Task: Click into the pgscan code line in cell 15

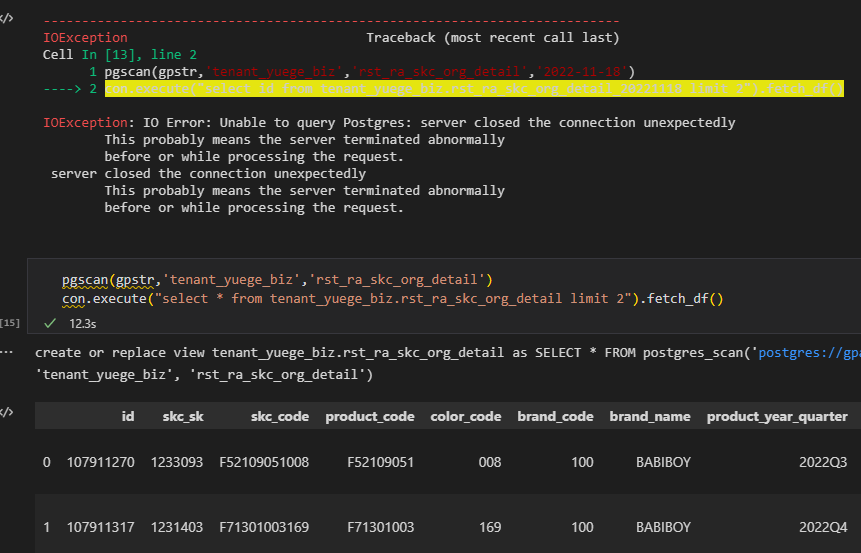Action: [277, 280]
